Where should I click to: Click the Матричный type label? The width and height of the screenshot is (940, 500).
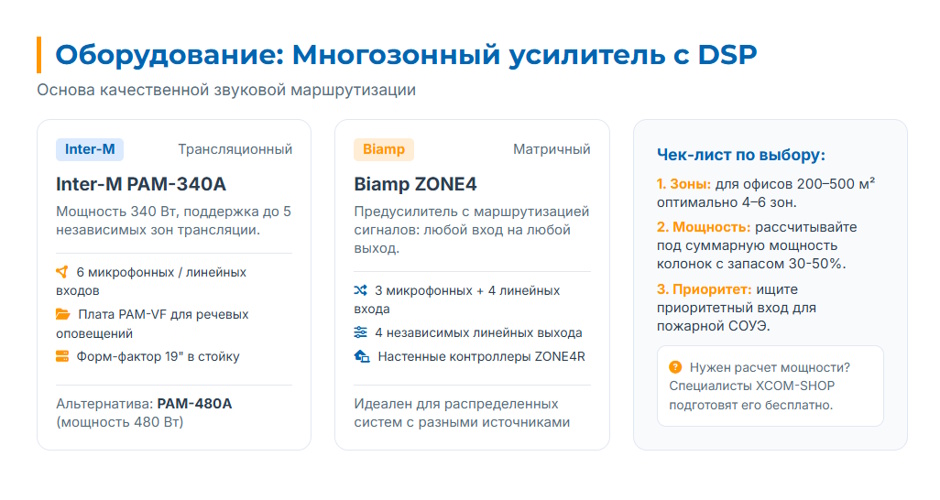pos(552,149)
